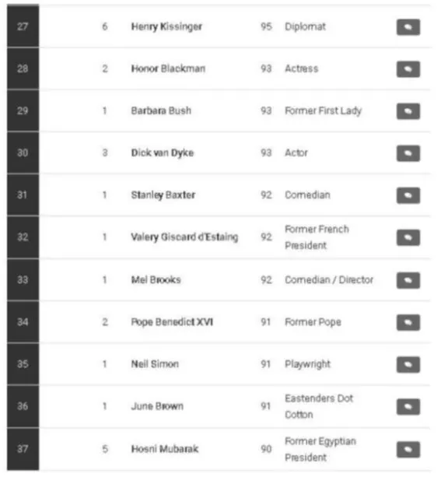Viewport: 448px width, 477px height.
Task: Open comments for Dick van Dyke
Action: [x=408, y=153]
